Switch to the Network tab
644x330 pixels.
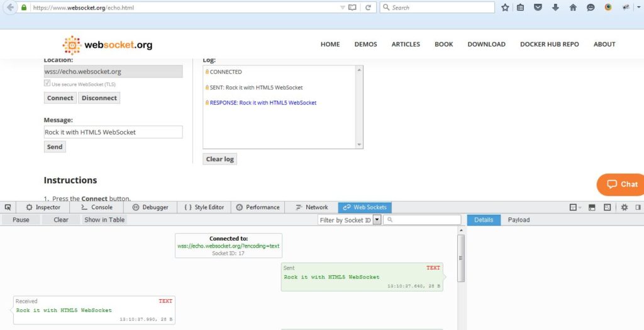(312, 207)
